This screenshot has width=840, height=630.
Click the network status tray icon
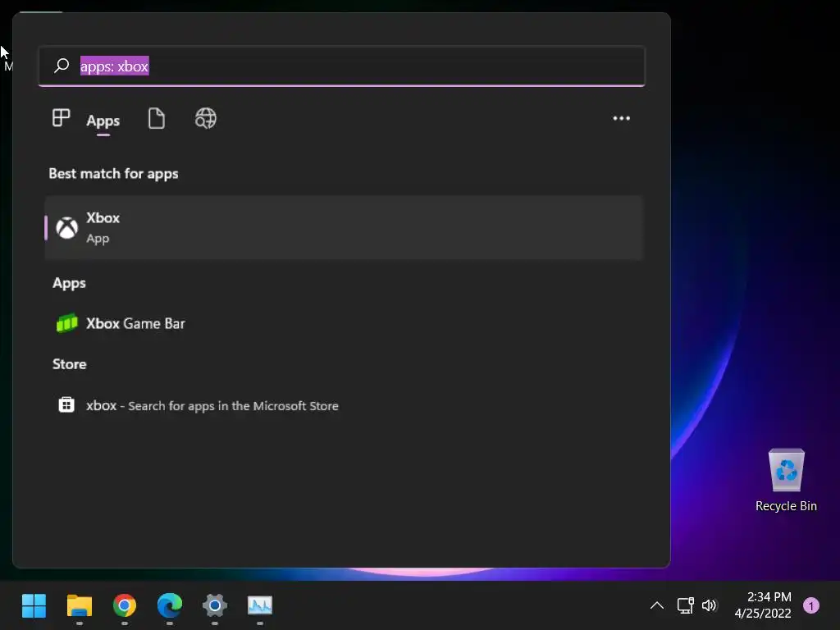[x=685, y=605]
